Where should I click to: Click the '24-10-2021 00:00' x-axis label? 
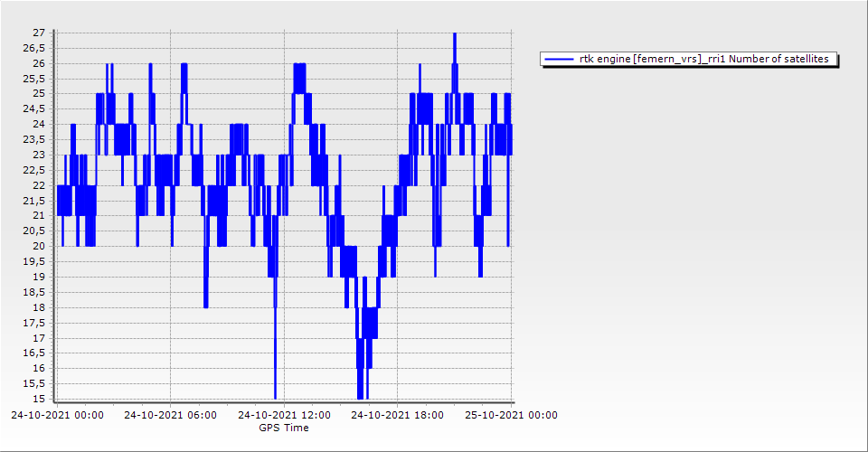(x=57, y=416)
